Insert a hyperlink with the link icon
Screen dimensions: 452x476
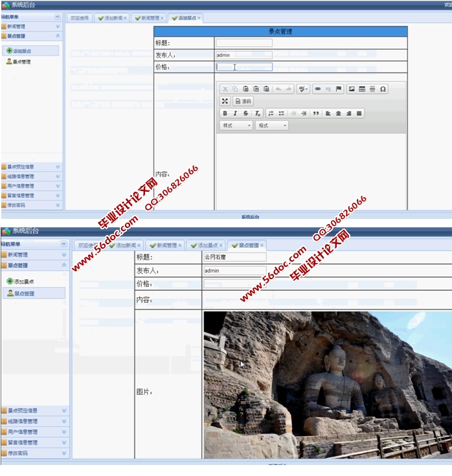coord(318,89)
